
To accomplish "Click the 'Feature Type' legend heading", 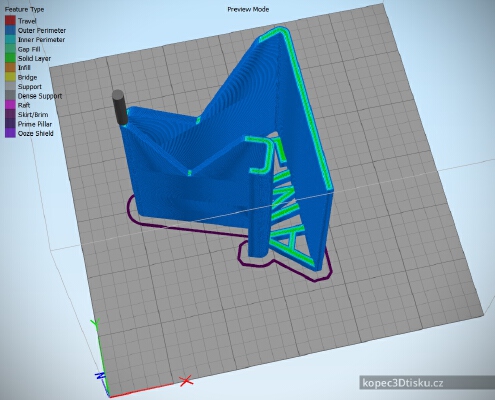I will [x=24, y=9].
